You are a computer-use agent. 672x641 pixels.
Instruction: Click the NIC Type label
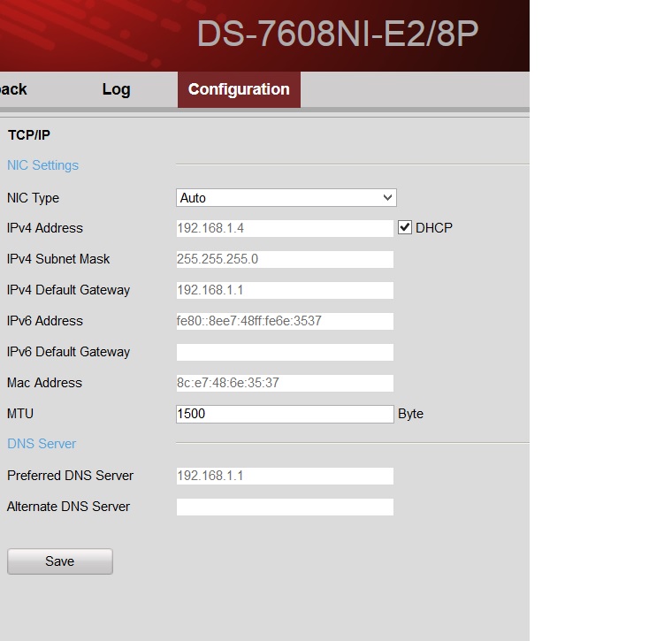point(33,198)
